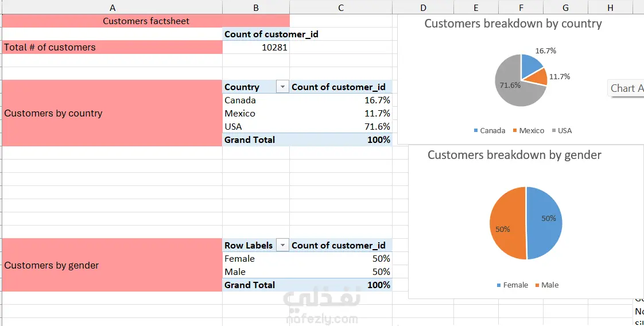644x326 pixels.
Task: Click the Customers breakdown by gender chart title
Action: point(514,155)
